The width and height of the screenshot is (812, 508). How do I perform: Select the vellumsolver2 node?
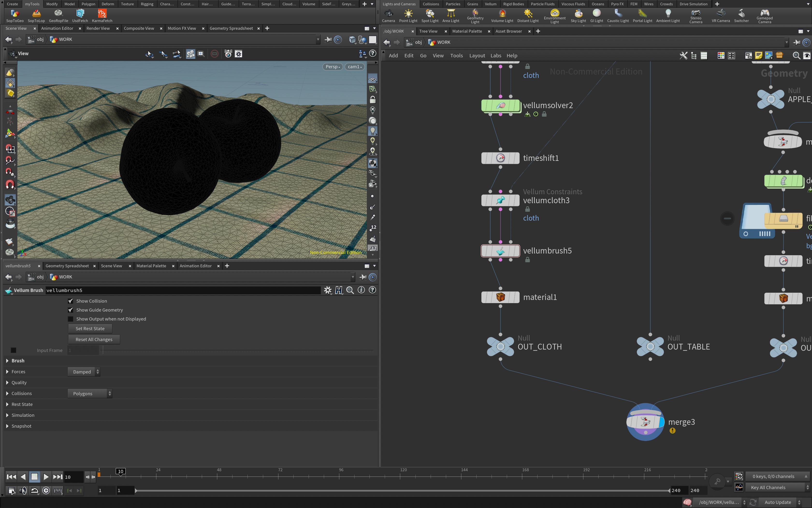tap(500, 105)
